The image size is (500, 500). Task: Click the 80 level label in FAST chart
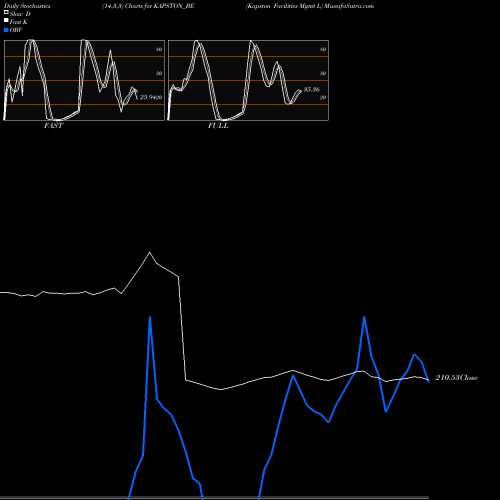[x=159, y=49]
